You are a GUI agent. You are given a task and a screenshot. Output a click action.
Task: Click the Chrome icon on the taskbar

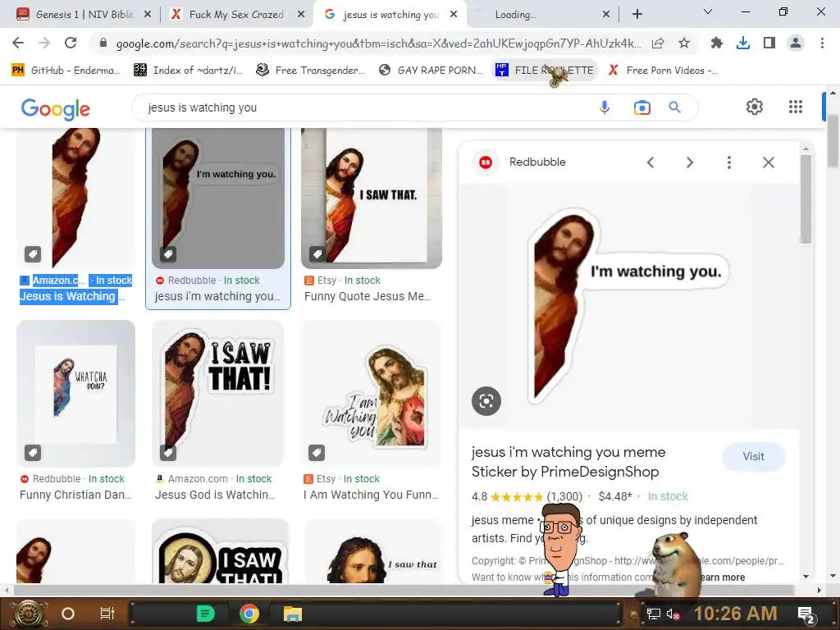pos(249,614)
